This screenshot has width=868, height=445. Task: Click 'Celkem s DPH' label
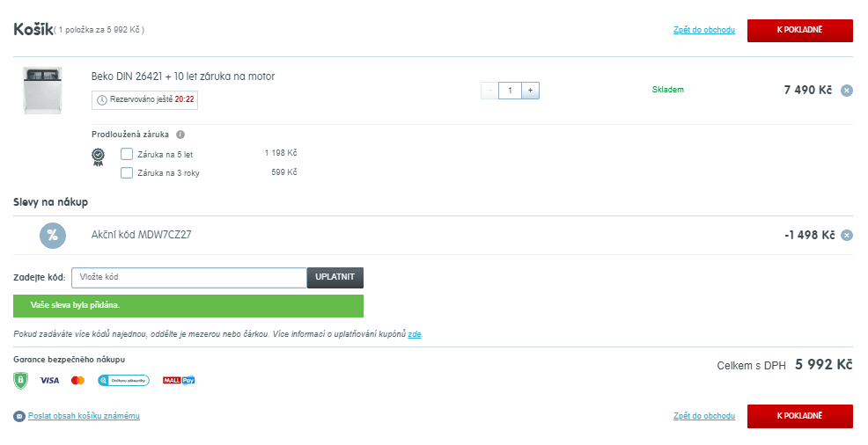pos(751,366)
